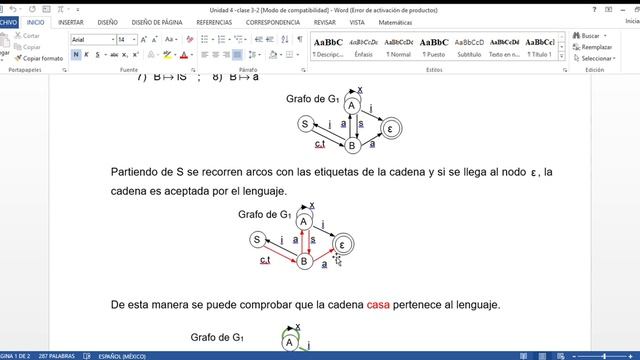Click the Buscar binoculars button
This screenshot has width=640, height=360.
pyautogui.click(x=587, y=36)
